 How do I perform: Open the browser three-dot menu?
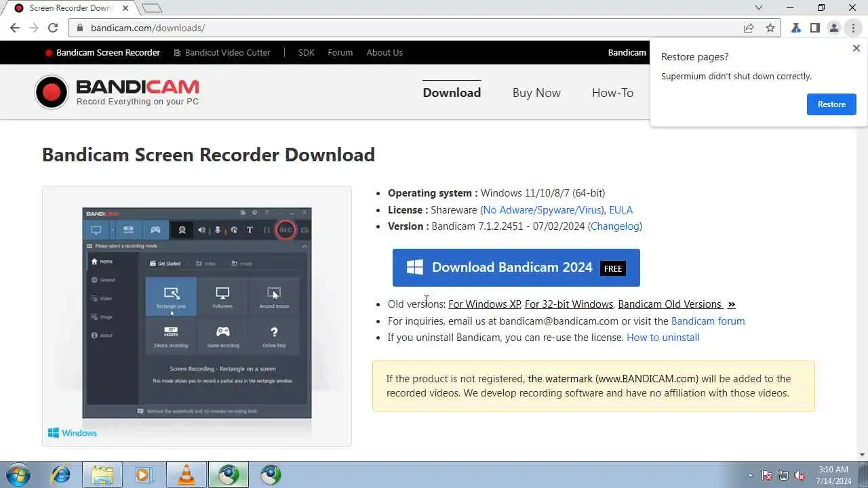853,28
